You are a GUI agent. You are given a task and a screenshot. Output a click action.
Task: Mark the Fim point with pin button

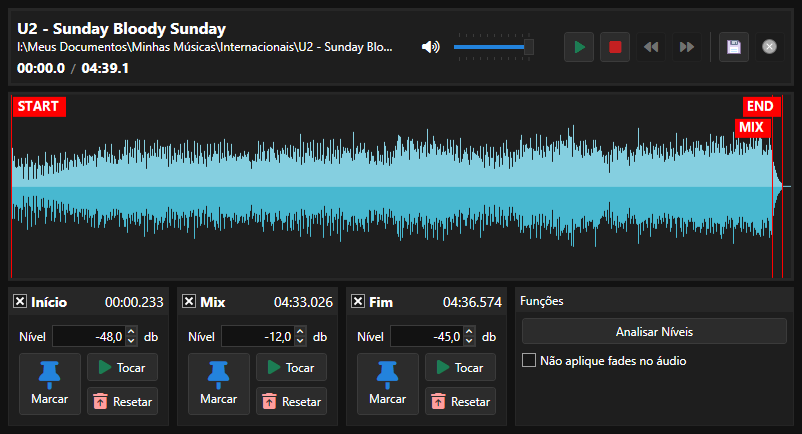388,383
